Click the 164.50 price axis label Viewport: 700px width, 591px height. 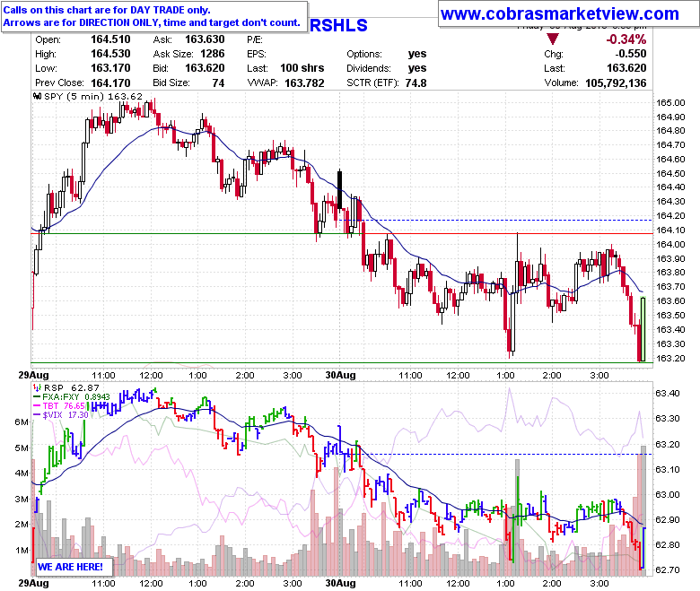point(670,173)
